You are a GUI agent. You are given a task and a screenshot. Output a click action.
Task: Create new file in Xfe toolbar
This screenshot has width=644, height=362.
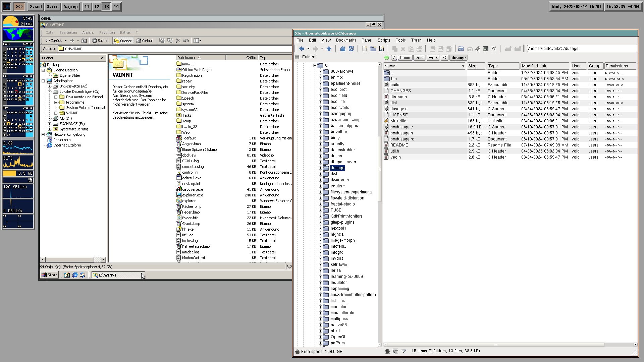point(365,49)
